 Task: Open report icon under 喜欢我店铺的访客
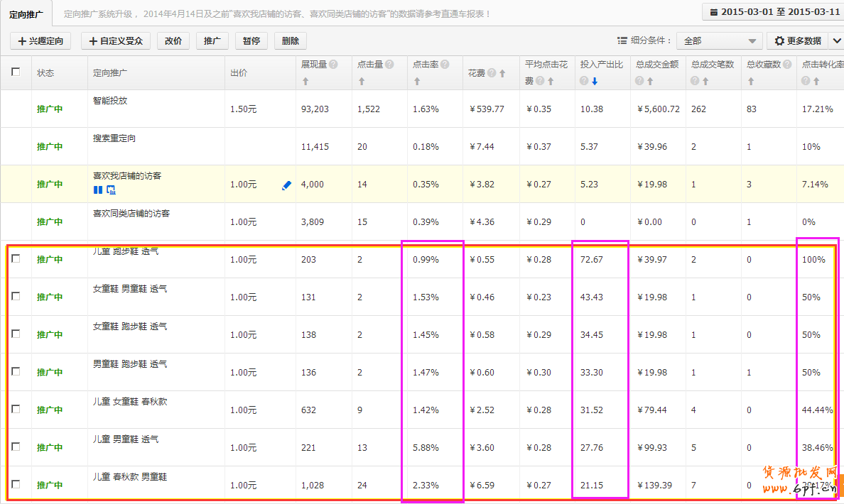(x=111, y=190)
